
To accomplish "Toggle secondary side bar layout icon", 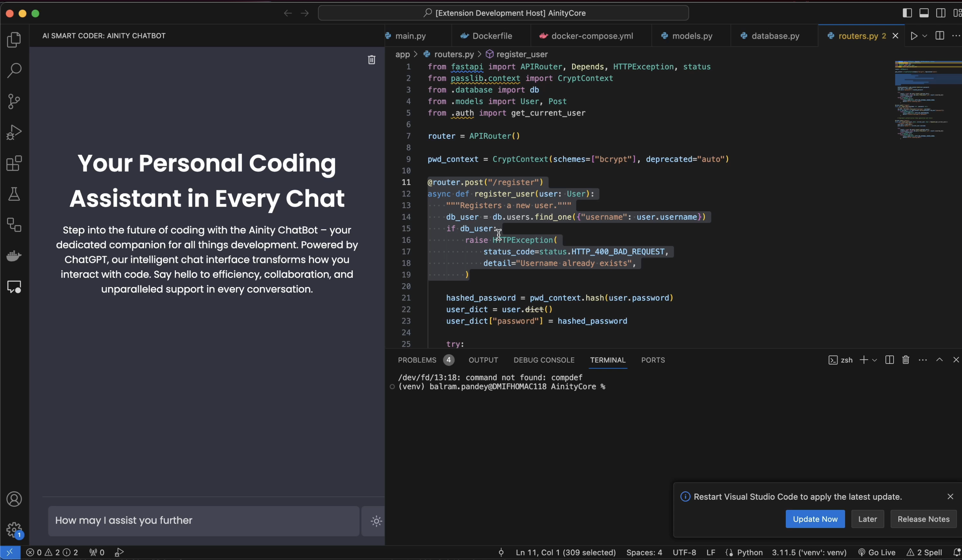I will [941, 13].
